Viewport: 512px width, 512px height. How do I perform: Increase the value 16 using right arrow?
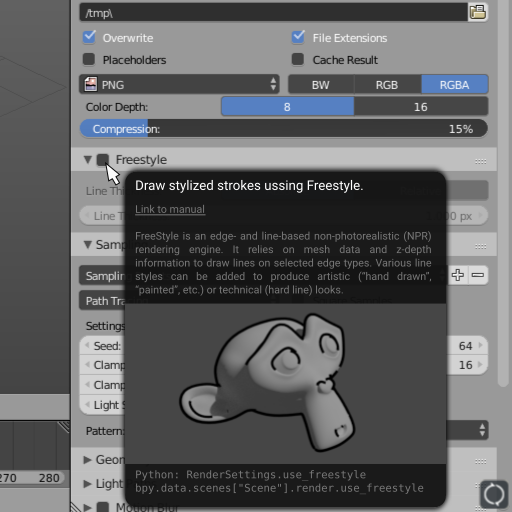pyautogui.click(x=481, y=364)
